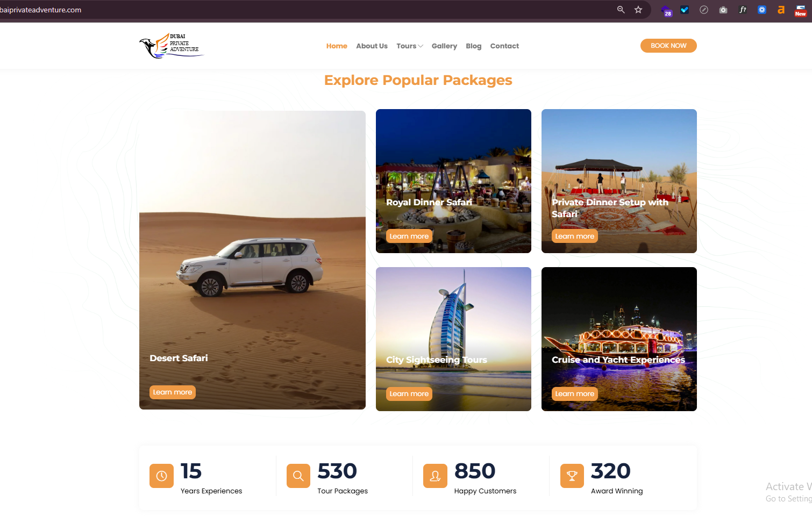Viewport: 812px width, 524px height.
Task: Click the zoom magnifier icon in address bar
Action: pyautogui.click(x=621, y=10)
